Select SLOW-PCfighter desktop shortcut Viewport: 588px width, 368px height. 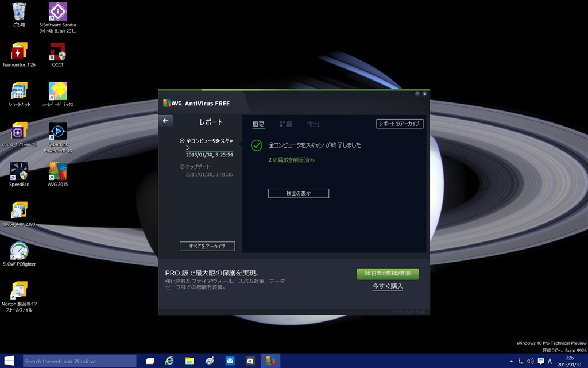19,254
